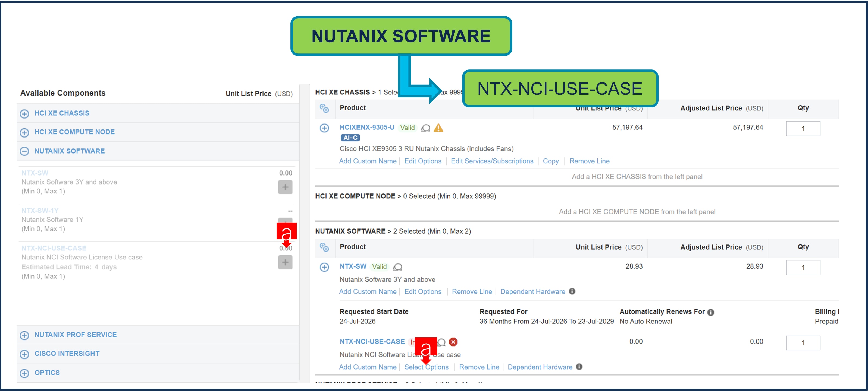The height and width of the screenshot is (391, 868).
Task: Open the comment bubble for NTX-NCI-USE-CASE
Action: click(x=441, y=342)
